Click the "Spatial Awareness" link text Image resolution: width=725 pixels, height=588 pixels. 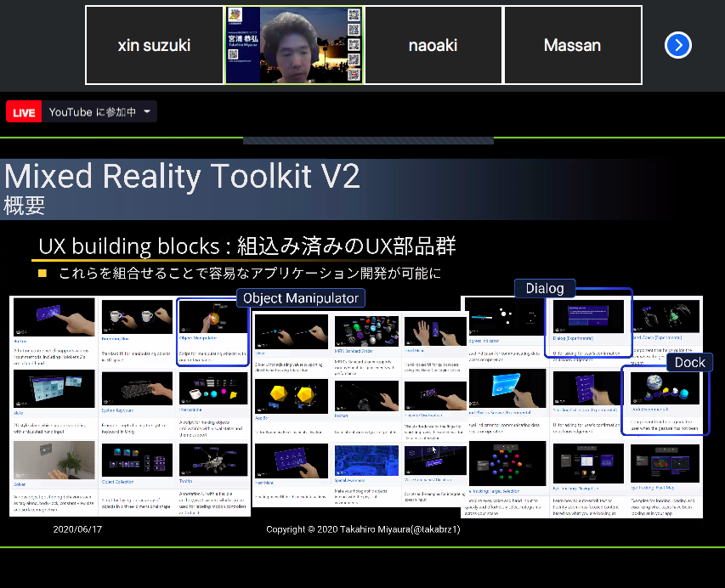[350, 481]
